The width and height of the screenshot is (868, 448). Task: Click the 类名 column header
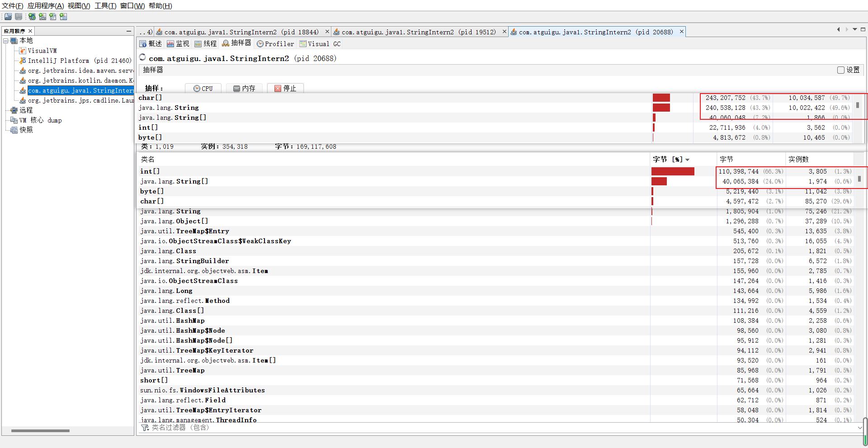click(x=393, y=160)
